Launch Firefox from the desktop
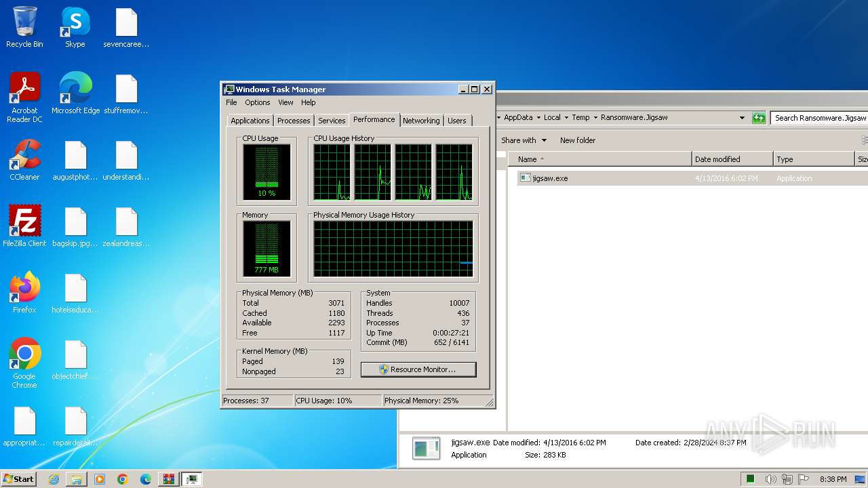The height and width of the screenshot is (488, 868). click(24, 293)
